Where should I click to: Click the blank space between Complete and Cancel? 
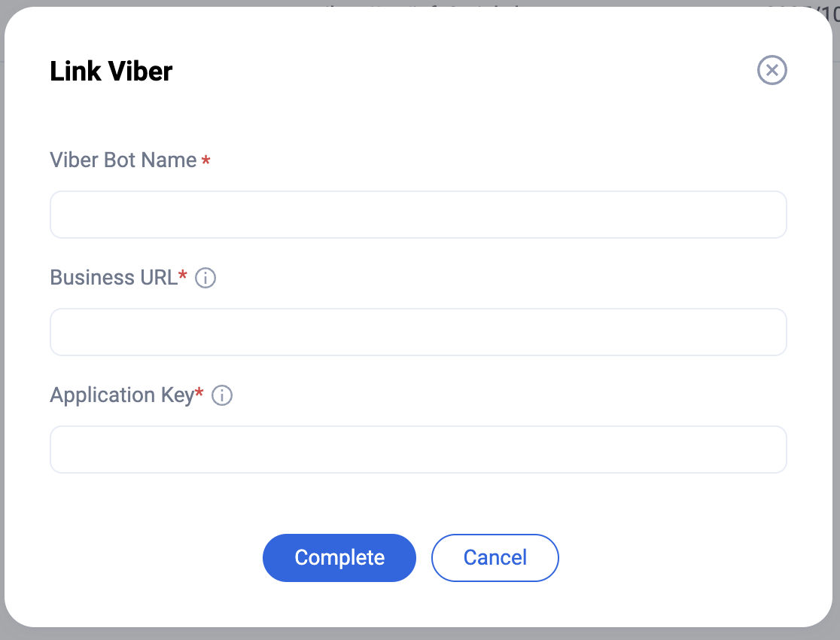coord(424,558)
